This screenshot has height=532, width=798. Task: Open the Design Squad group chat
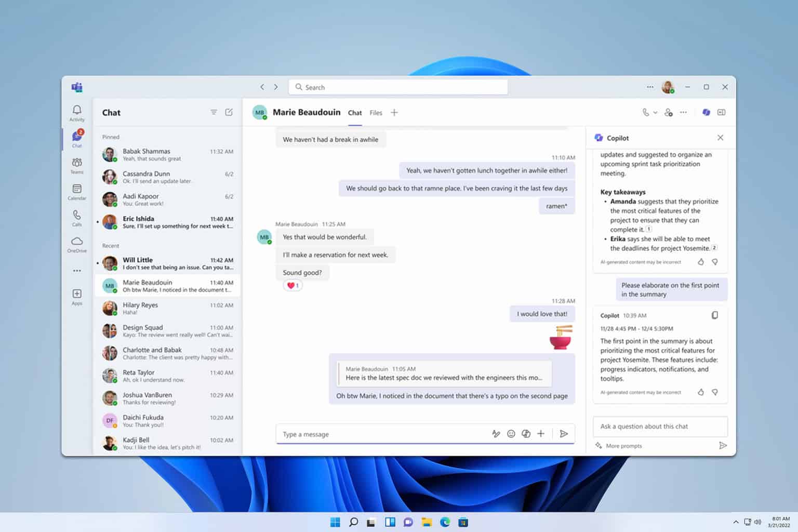pyautogui.click(x=167, y=330)
